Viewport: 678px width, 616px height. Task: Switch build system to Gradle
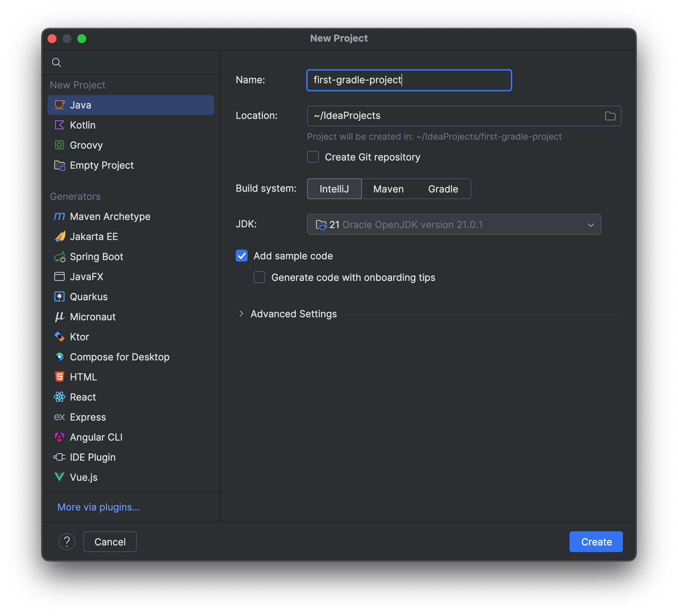click(443, 189)
